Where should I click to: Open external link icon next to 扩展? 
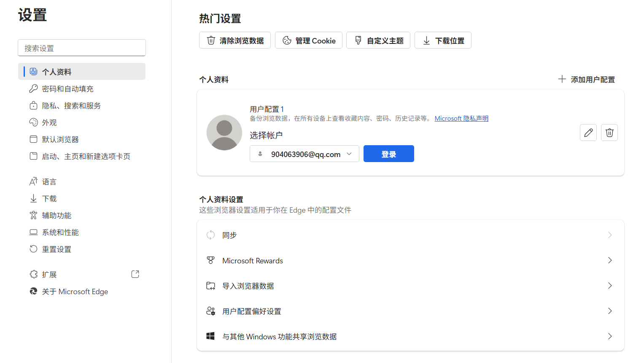(x=135, y=274)
